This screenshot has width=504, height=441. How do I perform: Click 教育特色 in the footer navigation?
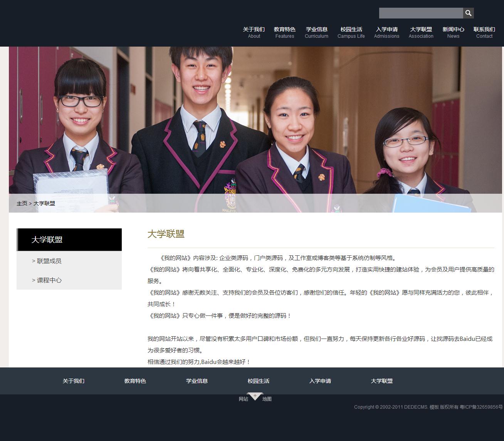(135, 381)
